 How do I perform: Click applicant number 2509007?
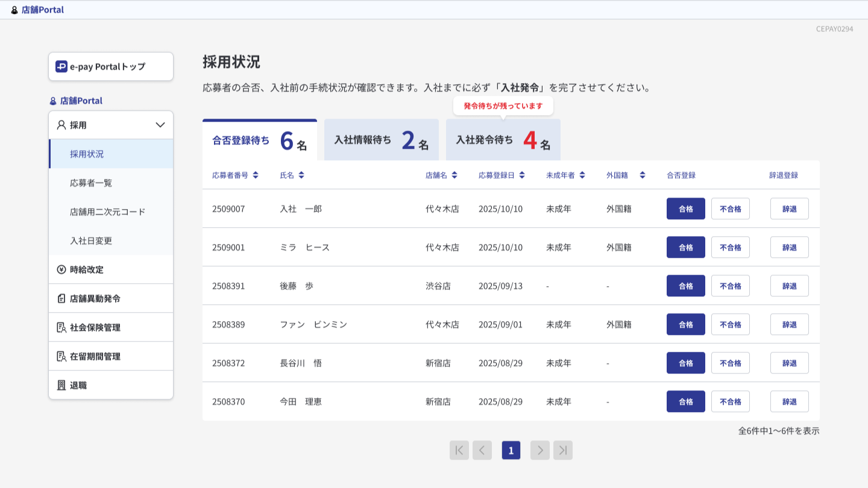[x=228, y=209]
